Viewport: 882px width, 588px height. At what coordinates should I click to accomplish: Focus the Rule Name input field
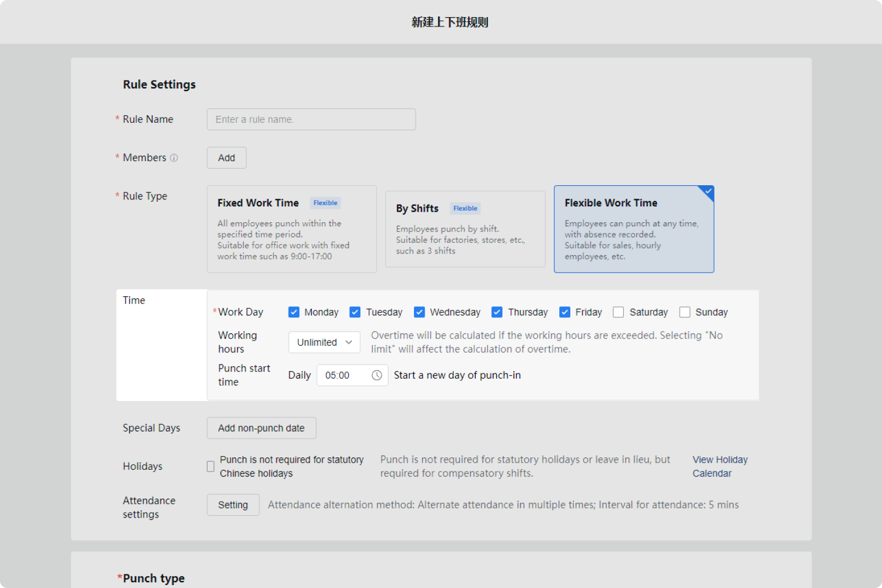[x=311, y=119]
